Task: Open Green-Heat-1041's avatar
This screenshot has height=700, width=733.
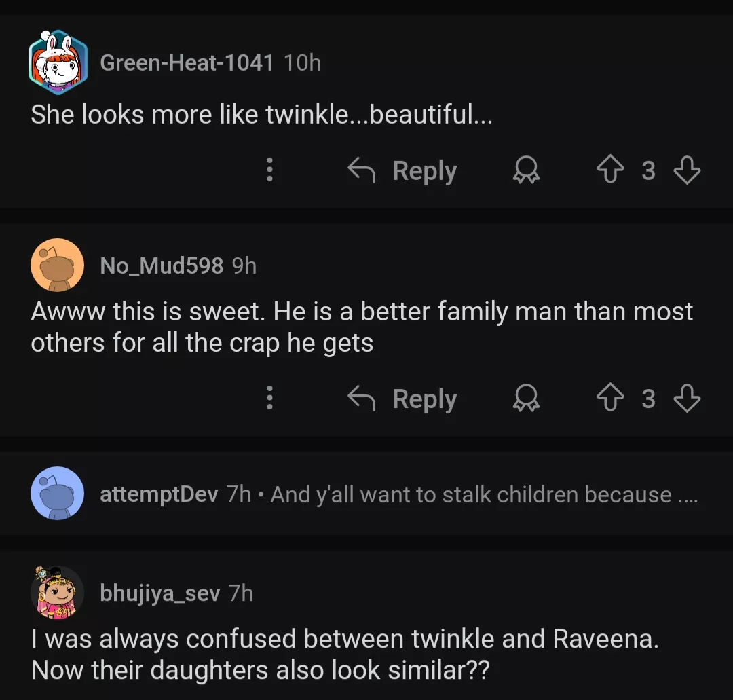Action: tap(58, 62)
